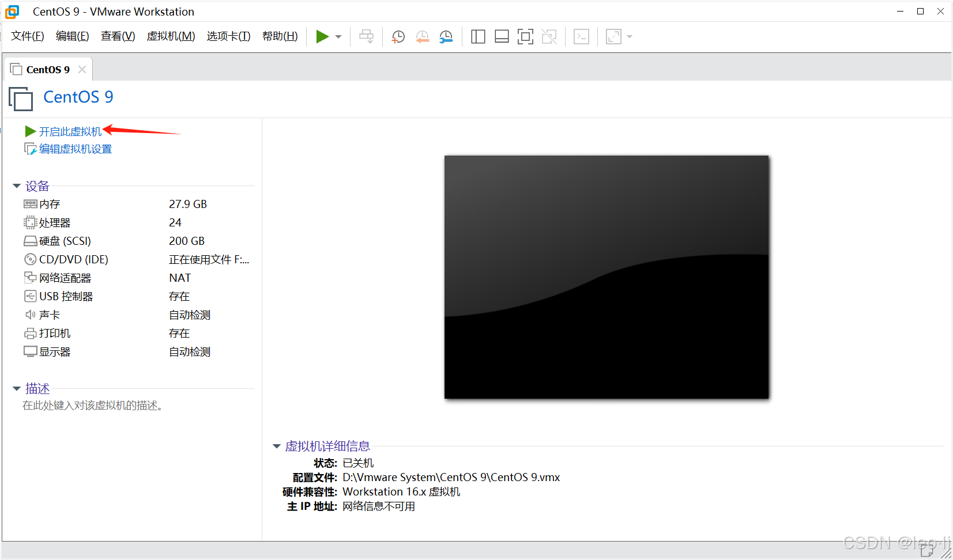953x560 pixels.
Task: Enter full screen mode icon
Action: click(x=525, y=37)
